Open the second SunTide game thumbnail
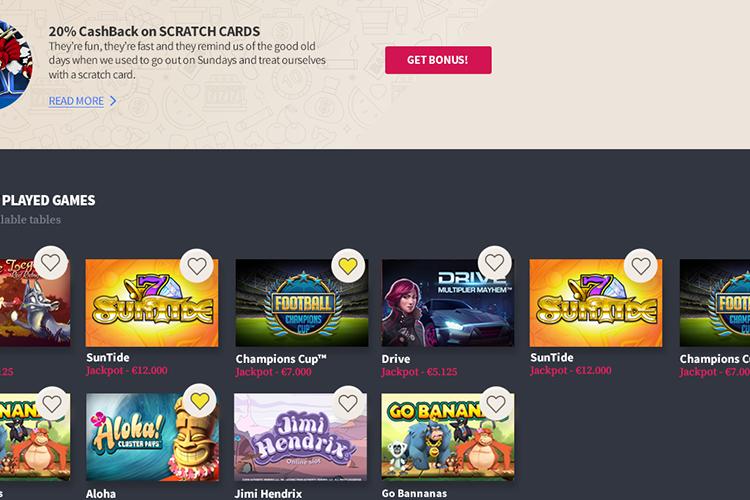This screenshot has height=500, width=750. coord(596,303)
